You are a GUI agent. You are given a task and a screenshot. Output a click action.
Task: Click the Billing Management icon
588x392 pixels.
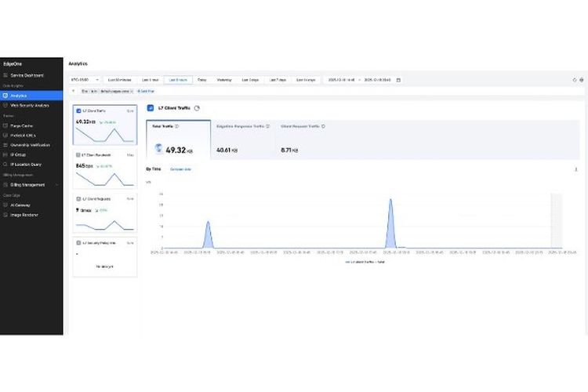pyautogui.click(x=5, y=185)
